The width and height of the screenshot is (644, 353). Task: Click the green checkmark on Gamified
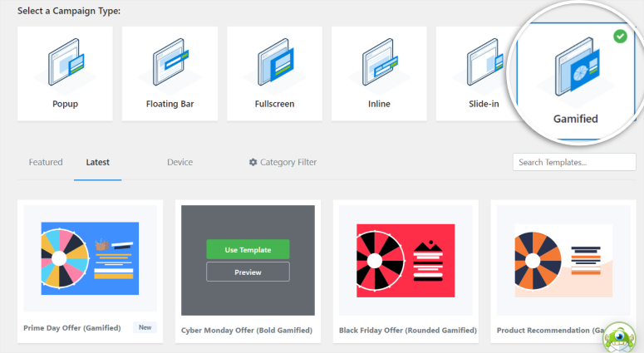pyautogui.click(x=620, y=37)
